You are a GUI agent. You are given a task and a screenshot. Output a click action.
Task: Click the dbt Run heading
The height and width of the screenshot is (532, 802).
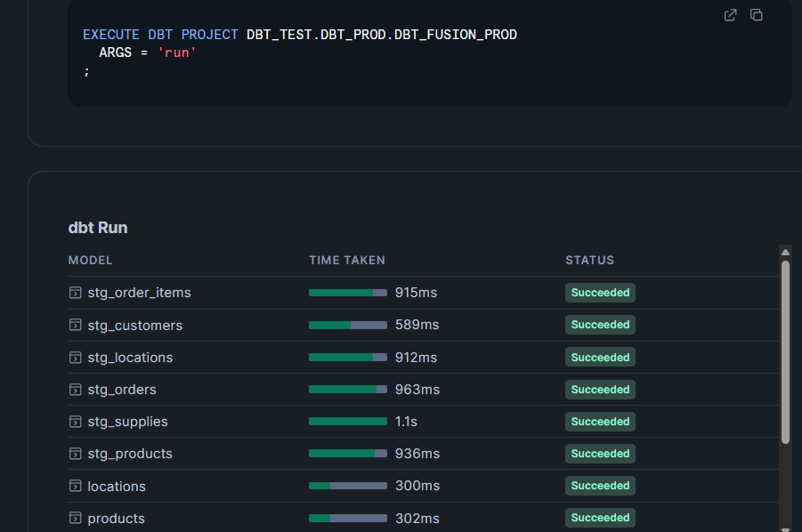point(98,228)
